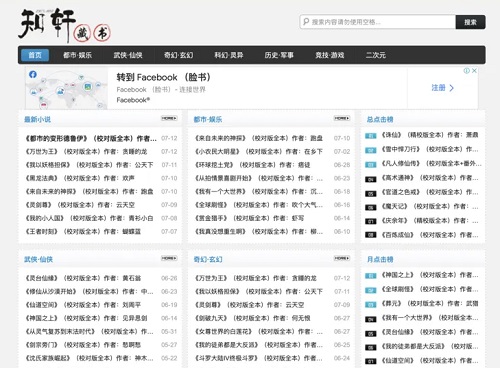This screenshot has height=368, width=500.
Task: Click the 转到 Facebook（脸书）ad headline
Action: point(163,77)
